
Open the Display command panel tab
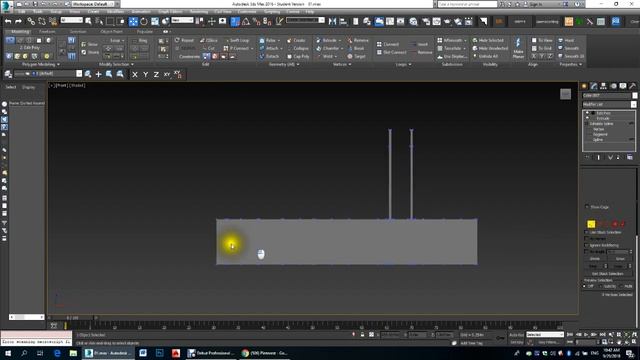pos(622,86)
